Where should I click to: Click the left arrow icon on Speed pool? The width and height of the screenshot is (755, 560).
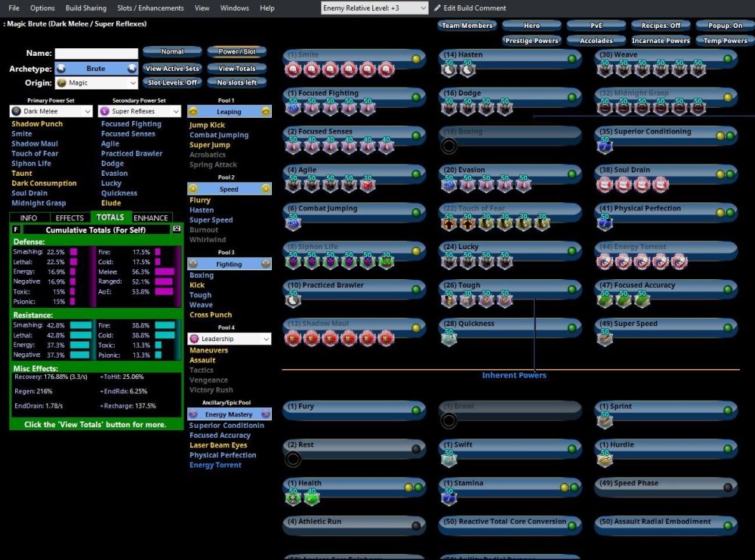click(x=193, y=189)
